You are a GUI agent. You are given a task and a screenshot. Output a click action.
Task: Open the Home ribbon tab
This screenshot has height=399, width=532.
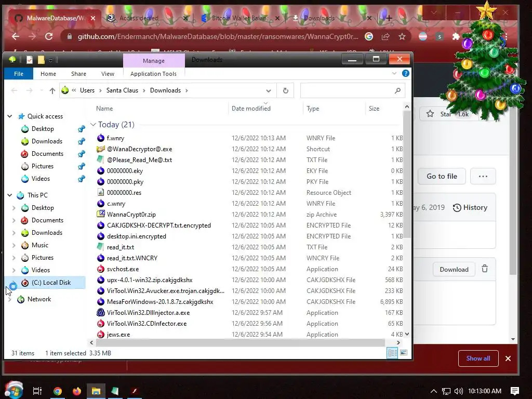point(48,74)
